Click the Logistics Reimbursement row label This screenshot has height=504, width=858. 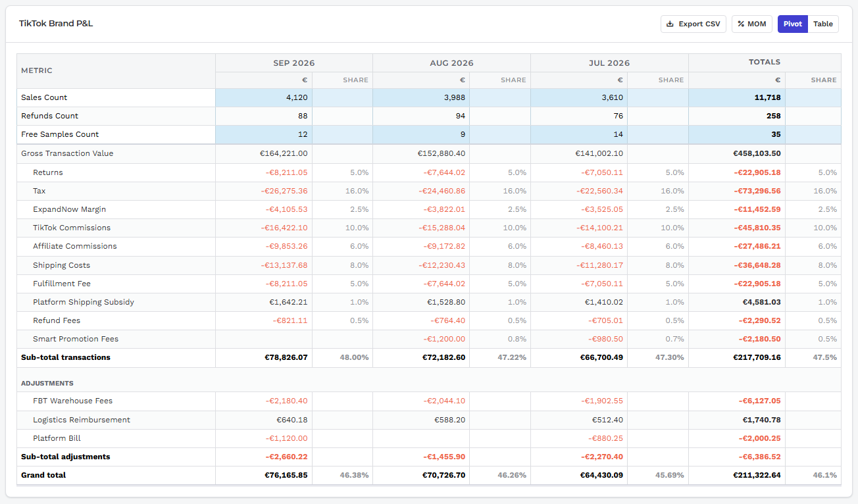pyautogui.click(x=82, y=420)
